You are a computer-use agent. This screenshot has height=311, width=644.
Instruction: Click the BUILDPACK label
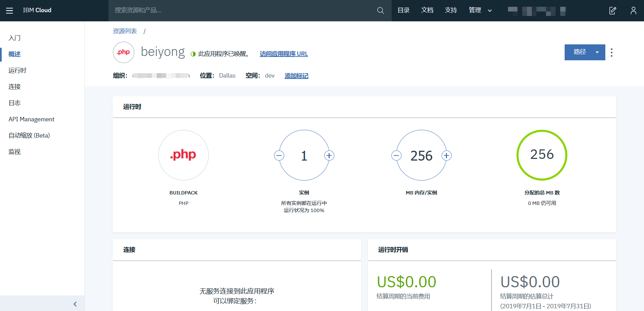(183, 193)
